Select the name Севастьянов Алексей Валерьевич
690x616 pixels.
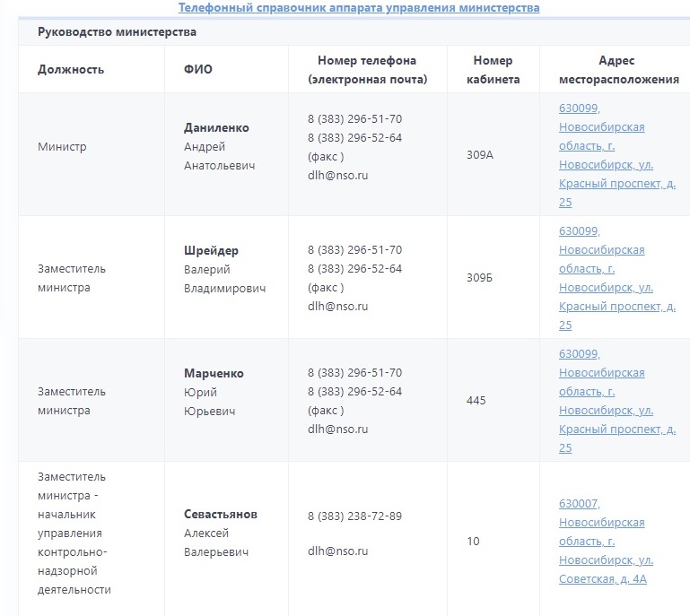(x=220, y=534)
